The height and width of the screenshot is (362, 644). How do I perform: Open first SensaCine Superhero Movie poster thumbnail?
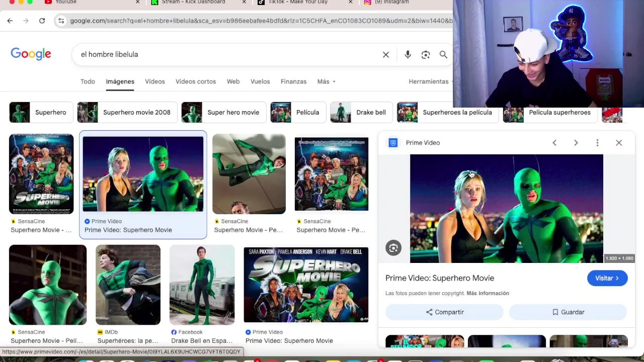tap(41, 174)
